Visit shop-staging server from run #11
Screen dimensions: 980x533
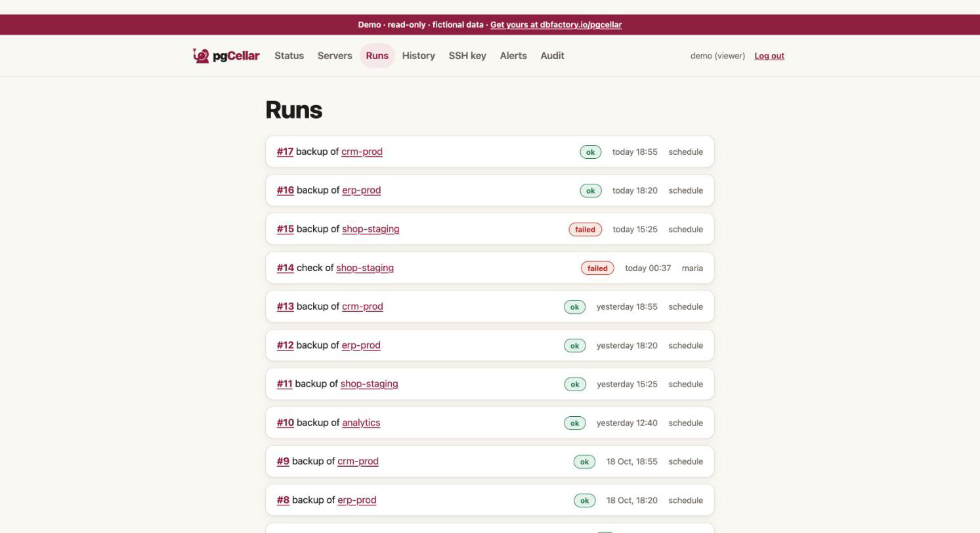pos(369,384)
